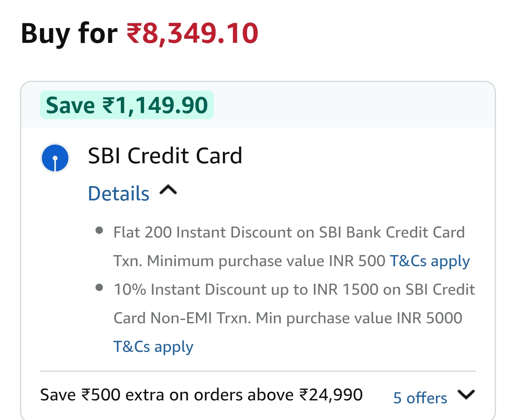Click the Save ₹1,149.90 green badge
Viewport: 516px width, 420px height.
[127, 105]
